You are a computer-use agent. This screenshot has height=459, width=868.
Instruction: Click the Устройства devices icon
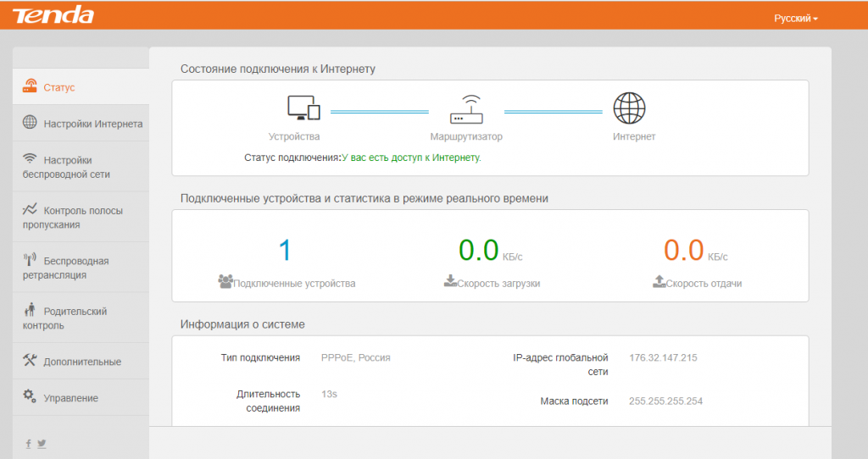pos(304,108)
